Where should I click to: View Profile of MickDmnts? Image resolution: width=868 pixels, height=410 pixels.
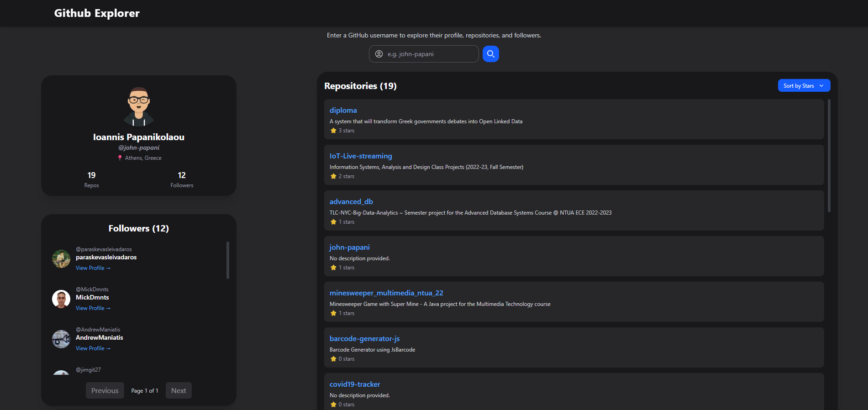pyautogui.click(x=93, y=308)
